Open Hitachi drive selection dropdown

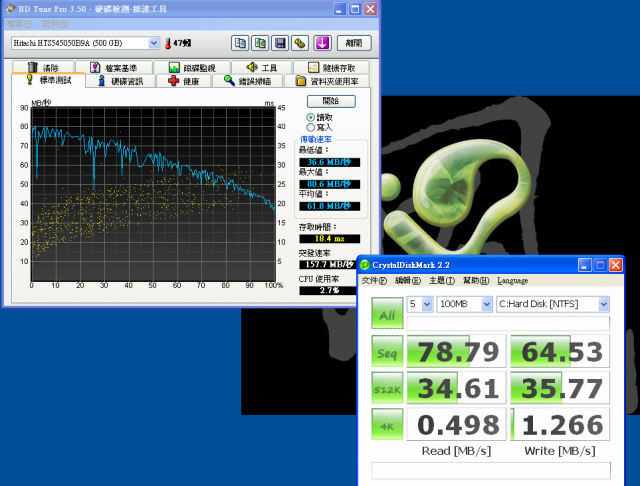pyautogui.click(x=154, y=43)
